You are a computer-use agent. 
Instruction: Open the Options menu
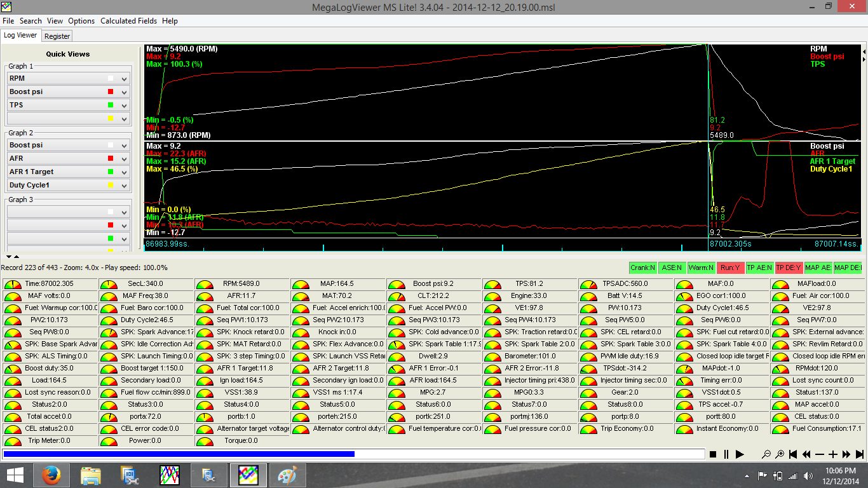[x=81, y=20]
